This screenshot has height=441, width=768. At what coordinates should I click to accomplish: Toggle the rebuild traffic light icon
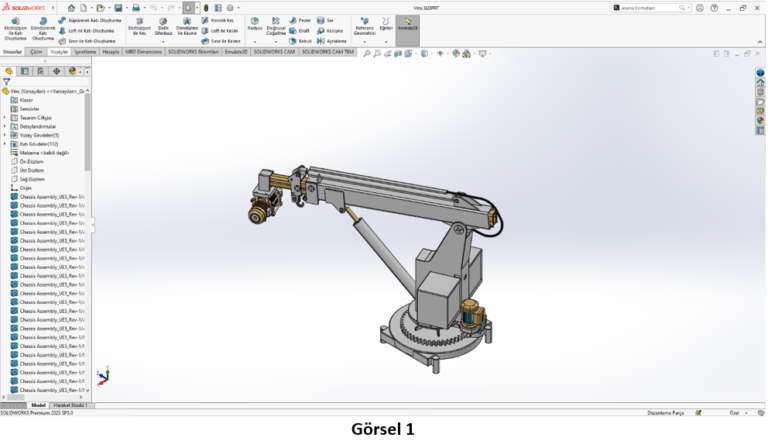206,7
